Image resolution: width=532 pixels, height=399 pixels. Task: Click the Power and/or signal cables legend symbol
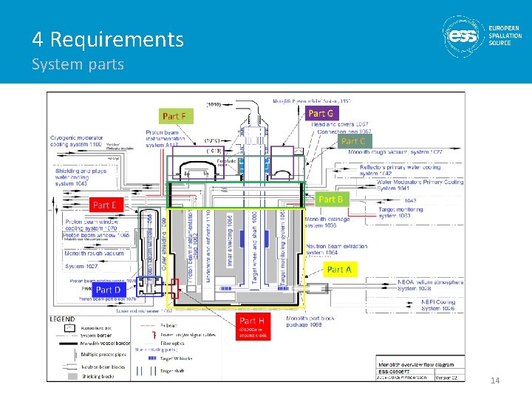(x=154, y=335)
